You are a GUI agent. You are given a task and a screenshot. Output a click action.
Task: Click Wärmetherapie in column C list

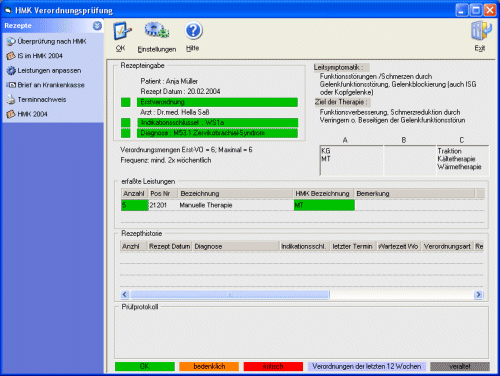tap(459, 167)
